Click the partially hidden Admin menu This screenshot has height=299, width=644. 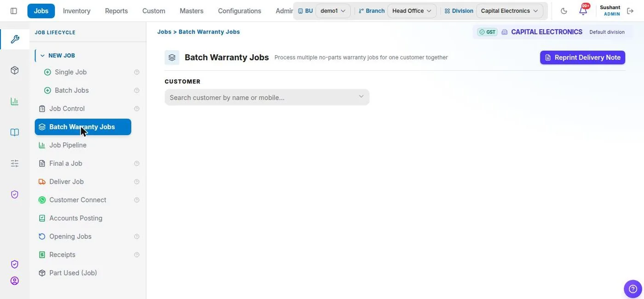click(284, 11)
